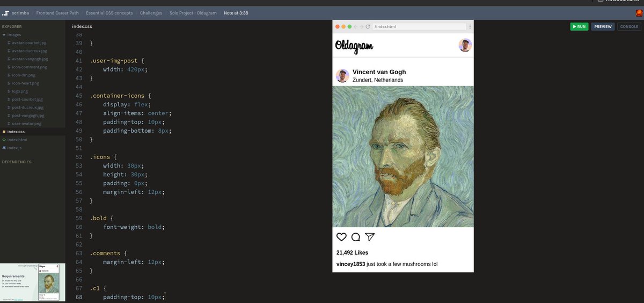
Task: Open the CONSOLE panel
Action: pos(629,26)
